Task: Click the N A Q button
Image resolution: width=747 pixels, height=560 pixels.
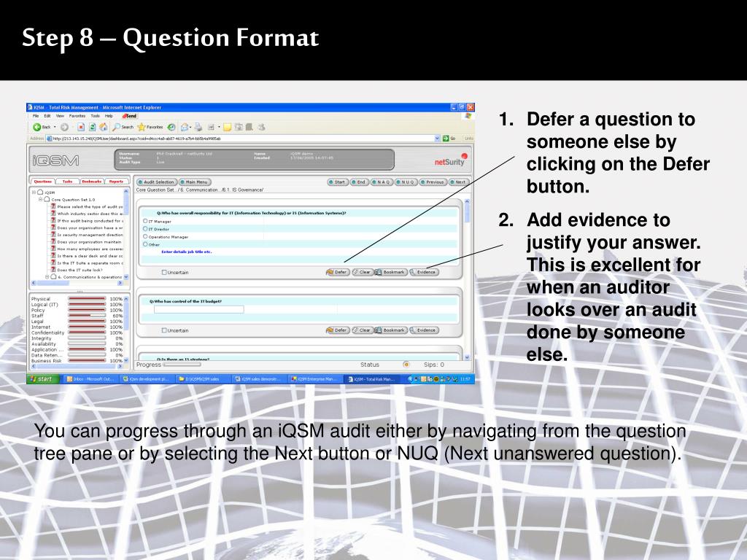Action: point(382,182)
